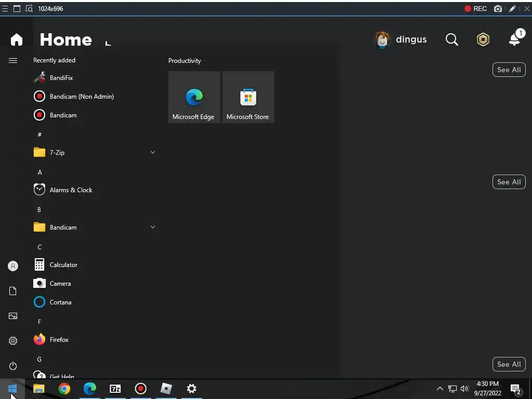The height and width of the screenshot is (399, 532).
Task: Click the middle See All button
Action: pyautogui.click(x=509, y=182)
